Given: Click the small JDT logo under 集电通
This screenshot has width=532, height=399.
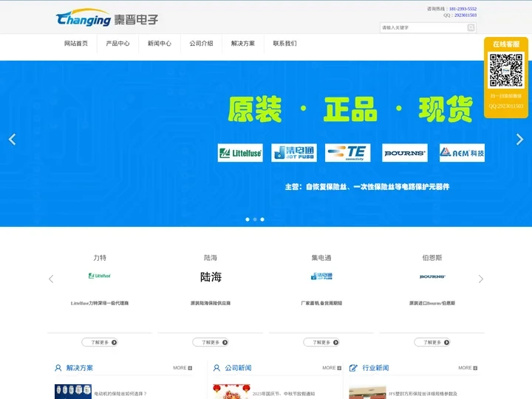Looking at the screenshot, I should 321,276.
